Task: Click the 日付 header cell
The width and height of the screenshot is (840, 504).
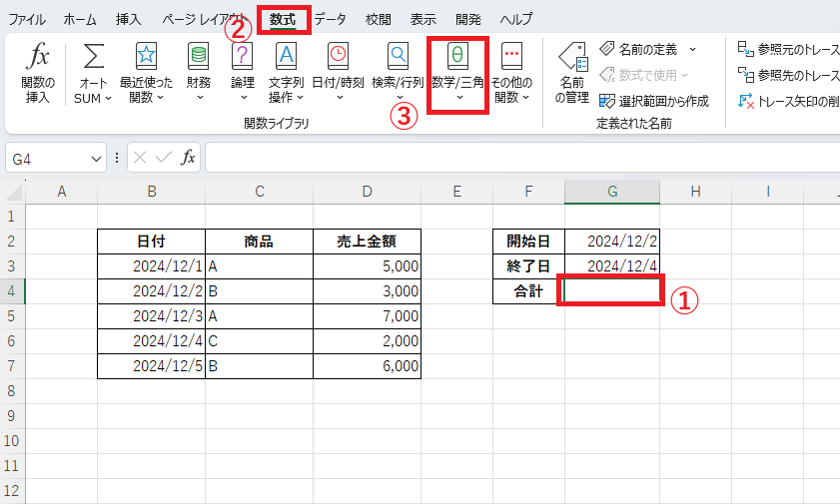Action: (152, 242)
